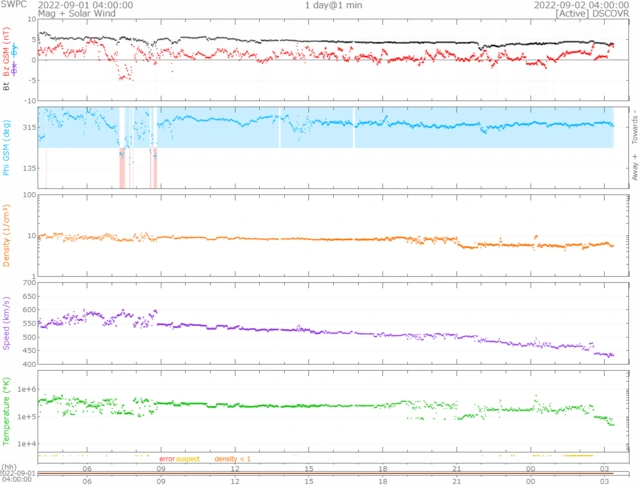Click the 12 hour tick on time axis
This screenshot has height=485, width=640.
pos(235,468)
